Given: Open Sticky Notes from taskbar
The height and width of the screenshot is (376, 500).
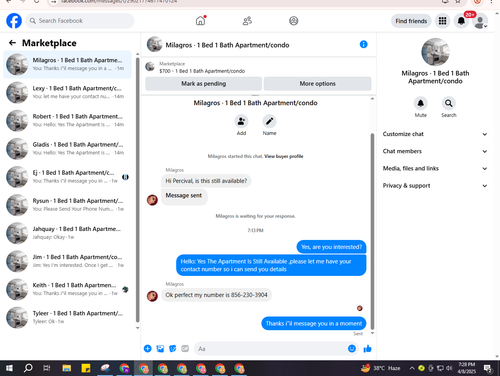Looking at the screenshot, I should [x=86, y=368].
